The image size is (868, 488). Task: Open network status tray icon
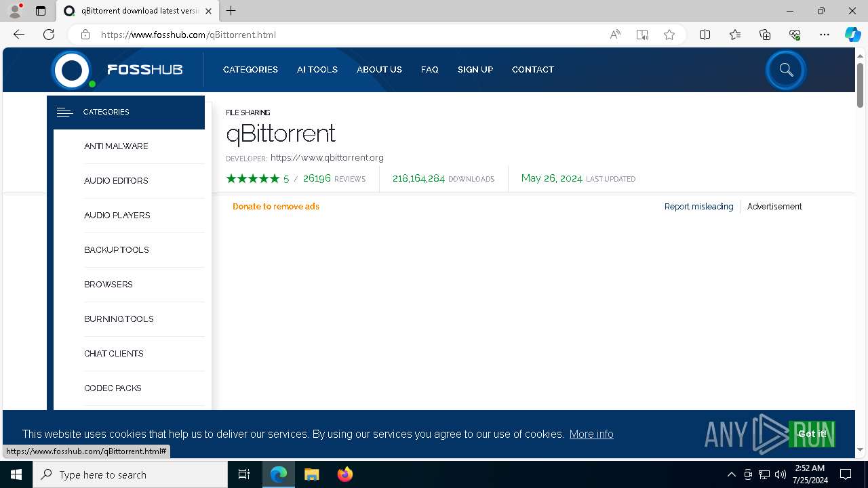tap(764, 474)
